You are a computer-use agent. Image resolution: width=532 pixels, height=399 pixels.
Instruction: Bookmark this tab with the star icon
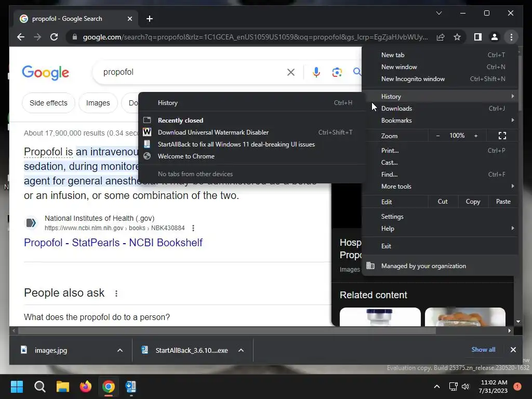point(457,37)
